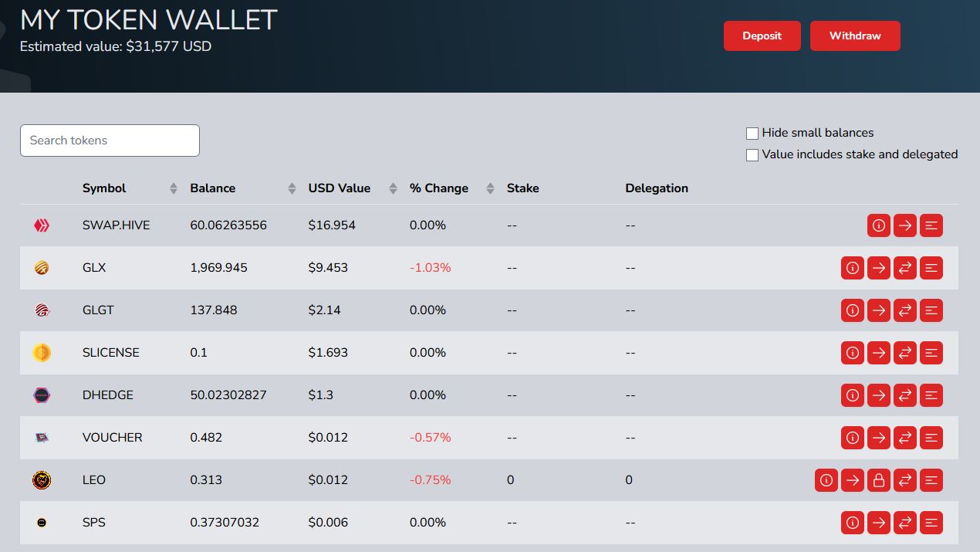View SWAP.HIVE transaction history list icon

click(x=931, y=225)
